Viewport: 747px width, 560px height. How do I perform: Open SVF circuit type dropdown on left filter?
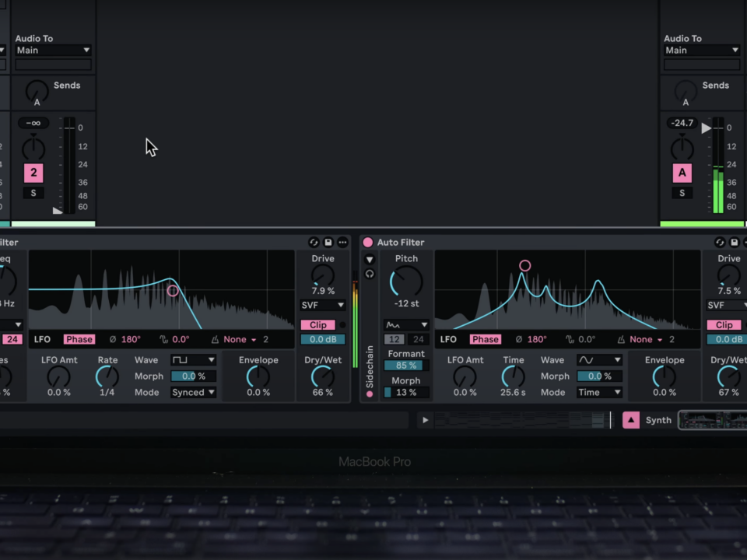tap(323, 306)
